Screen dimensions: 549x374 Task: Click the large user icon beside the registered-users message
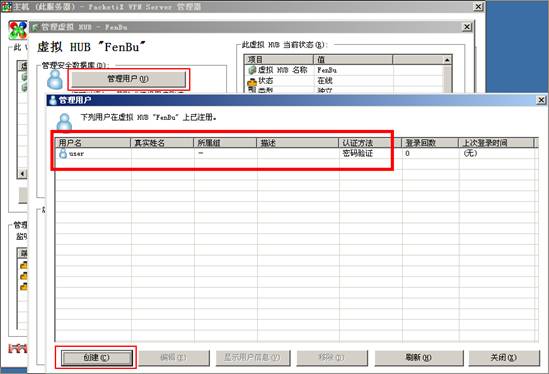(x=64, y=123)
